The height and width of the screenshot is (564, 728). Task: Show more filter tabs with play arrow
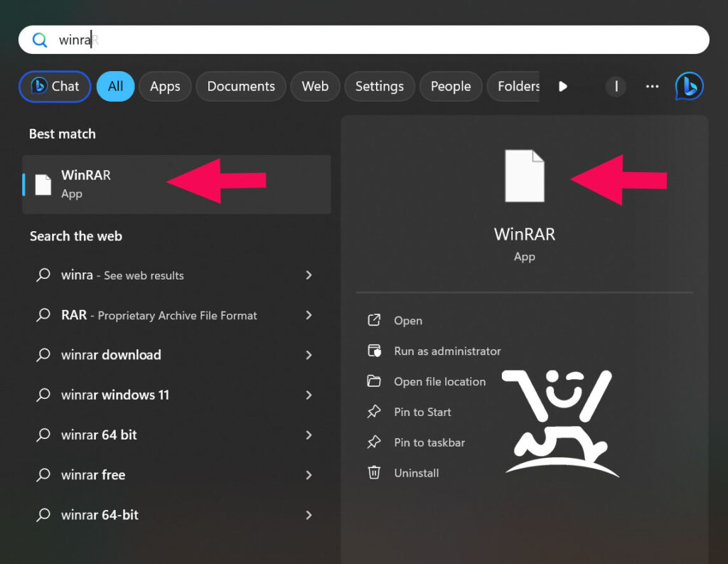coord(563,86)
